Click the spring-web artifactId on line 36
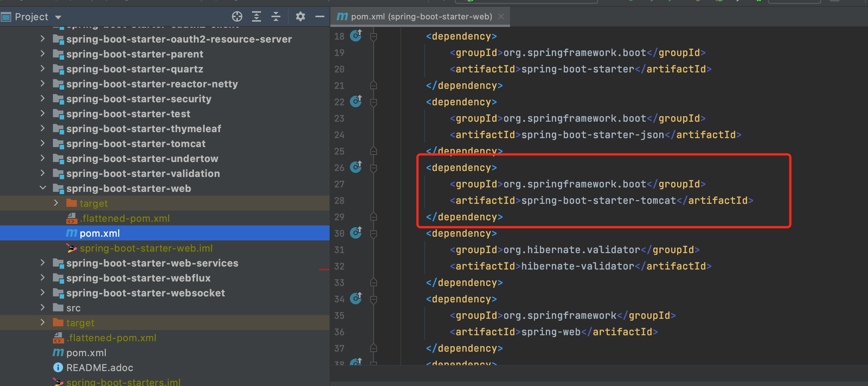The width and height of the screenshot is (868, 386). (551, 332)
